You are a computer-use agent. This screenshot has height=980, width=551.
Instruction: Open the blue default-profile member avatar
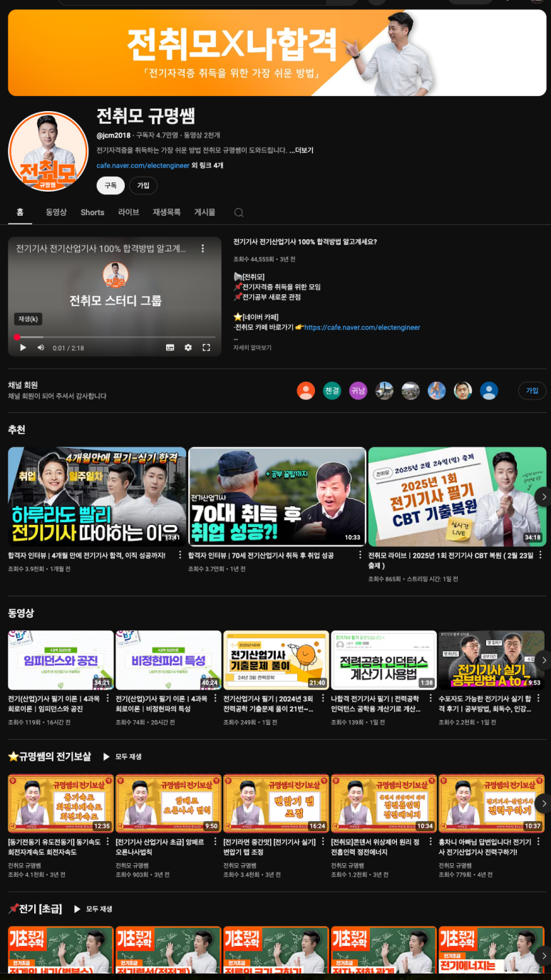coord(488,390)
